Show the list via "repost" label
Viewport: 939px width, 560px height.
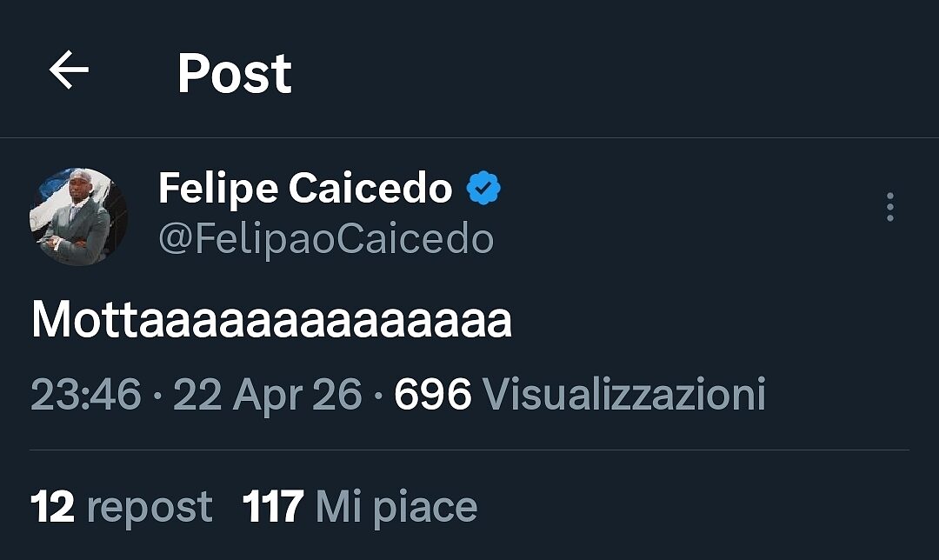(150, 507)
